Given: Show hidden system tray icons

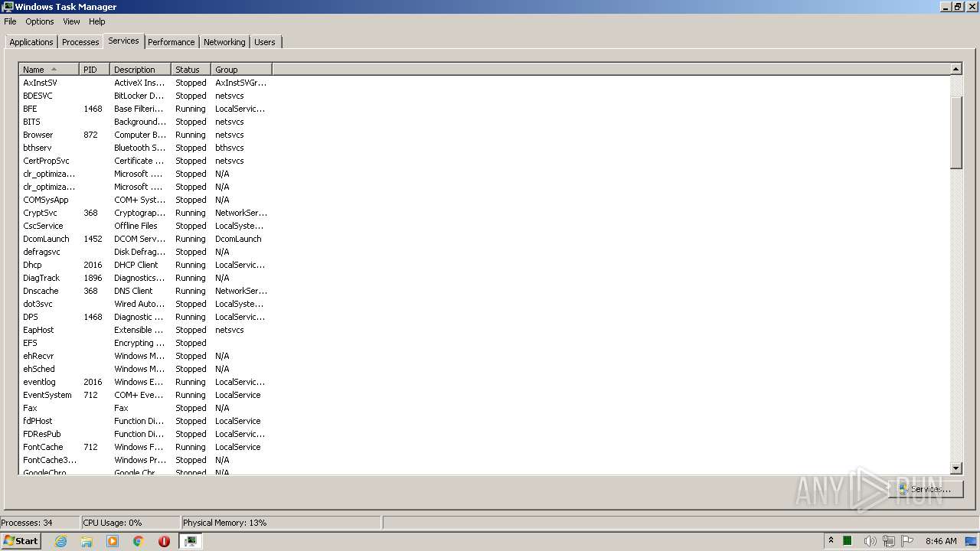Looking at the screenshot, I should [x=831, y=541].
